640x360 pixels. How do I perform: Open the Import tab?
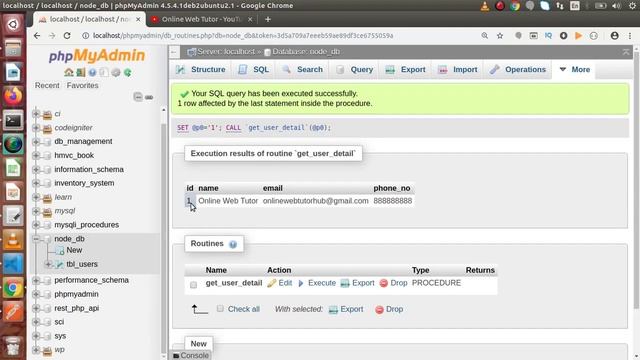[458, 69]
